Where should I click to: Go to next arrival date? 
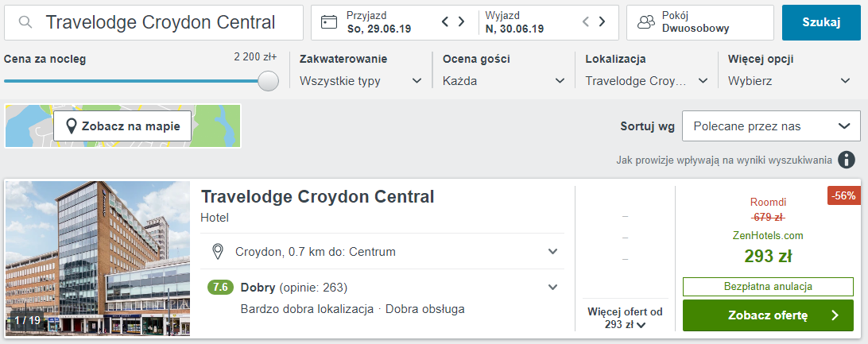point(461,22)
